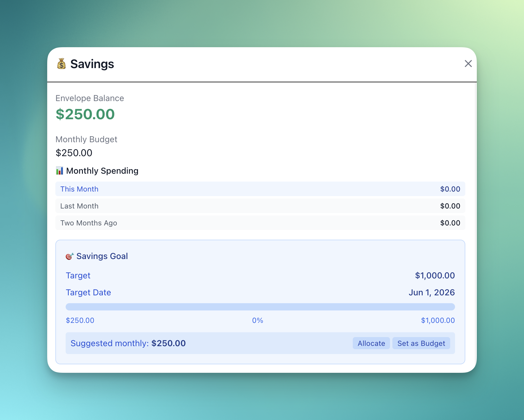This screenshot has width=524, height=420.
Task: Click the X to dismiss the Savings dialog
Action: coord(468,64)
